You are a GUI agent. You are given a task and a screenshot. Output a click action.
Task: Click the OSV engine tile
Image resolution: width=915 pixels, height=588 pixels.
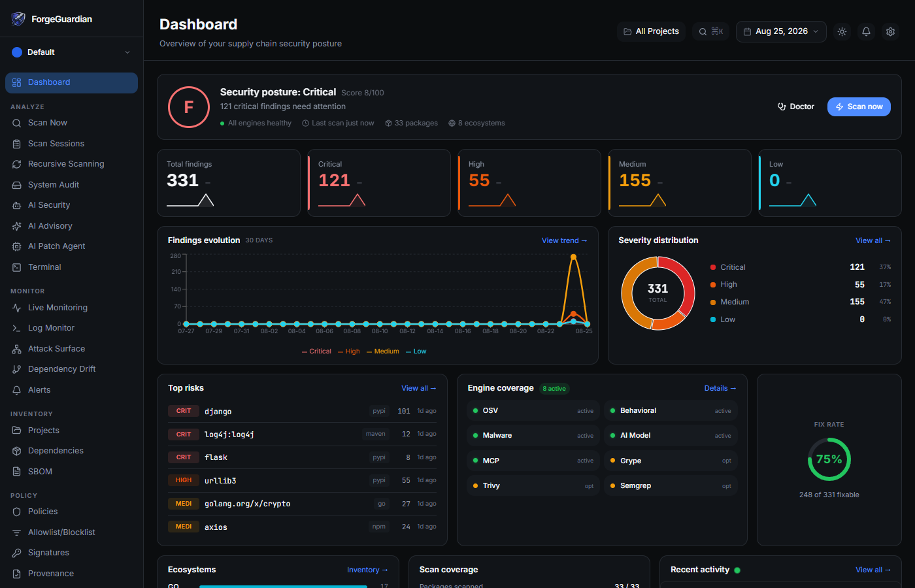coord(533,411)
